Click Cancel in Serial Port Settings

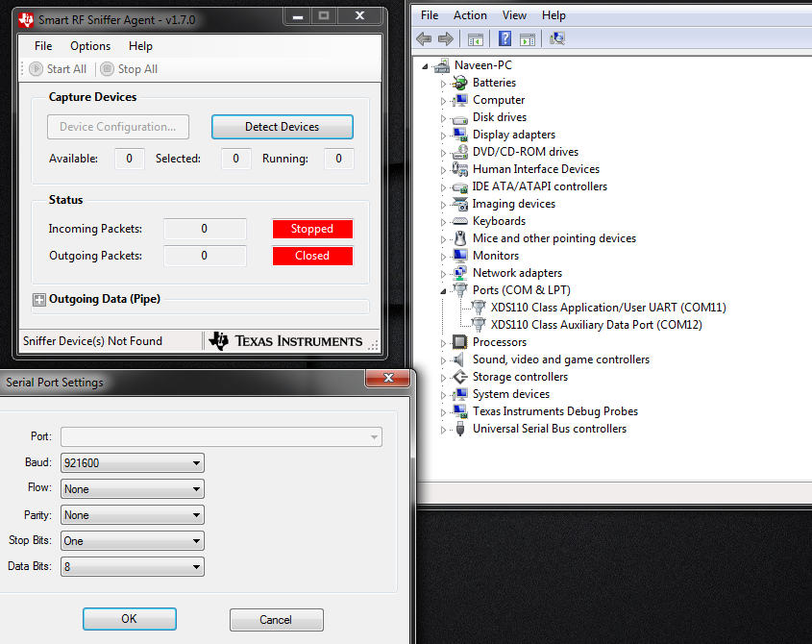click(x=277, y=620)
